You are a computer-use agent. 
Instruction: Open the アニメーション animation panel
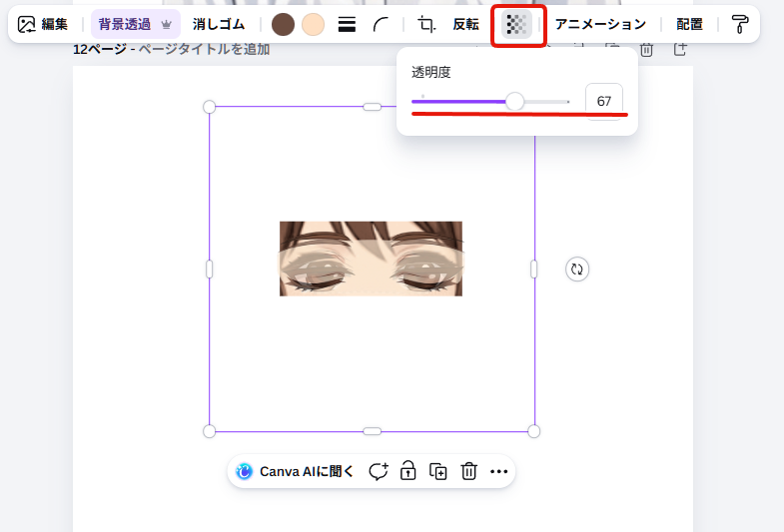tap(600, 24)
